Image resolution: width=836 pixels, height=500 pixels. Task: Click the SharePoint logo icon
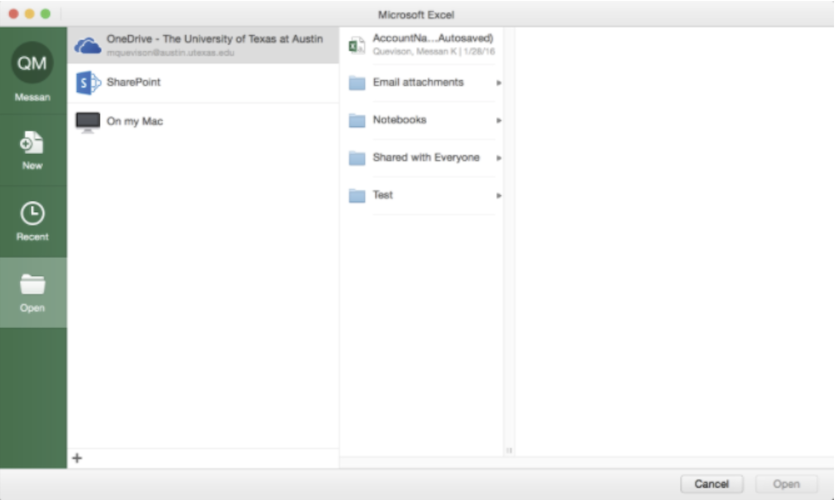88,83
